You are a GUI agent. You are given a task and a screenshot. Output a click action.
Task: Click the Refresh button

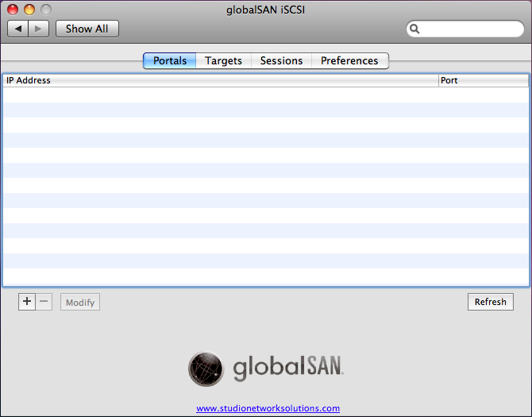pos(490,302)
